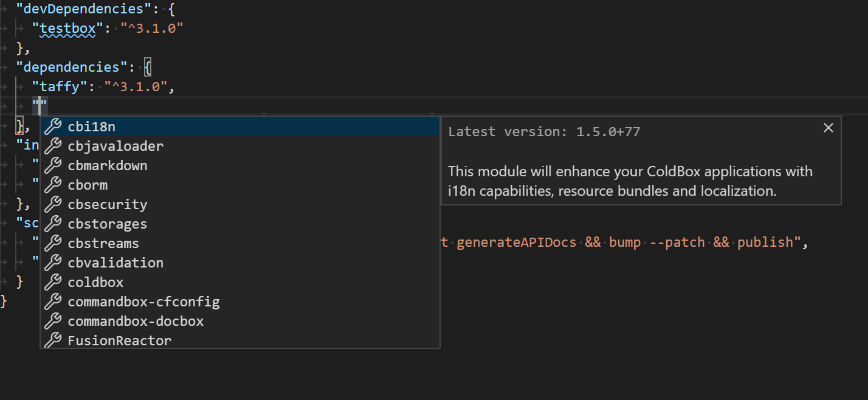Click the "testbox" key

pyautogui.click(x=68, y=28)
